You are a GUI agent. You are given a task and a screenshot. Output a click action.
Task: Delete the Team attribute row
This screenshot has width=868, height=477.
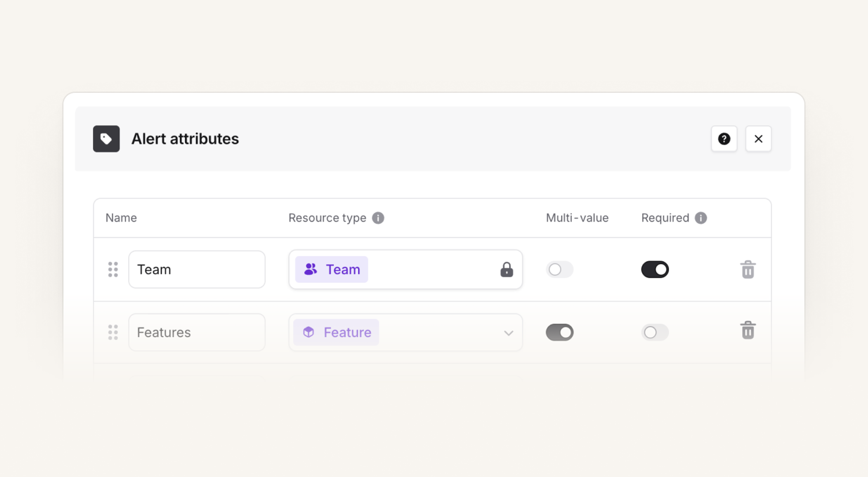point(748,270)
